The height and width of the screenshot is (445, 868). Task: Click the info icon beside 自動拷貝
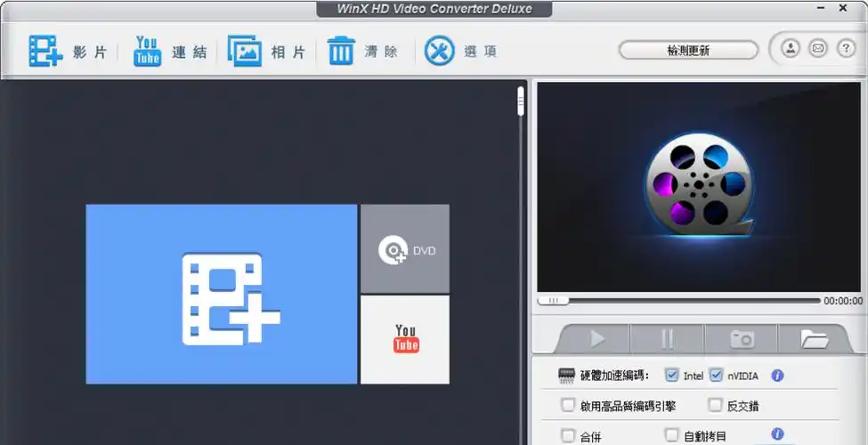[777, 434]
